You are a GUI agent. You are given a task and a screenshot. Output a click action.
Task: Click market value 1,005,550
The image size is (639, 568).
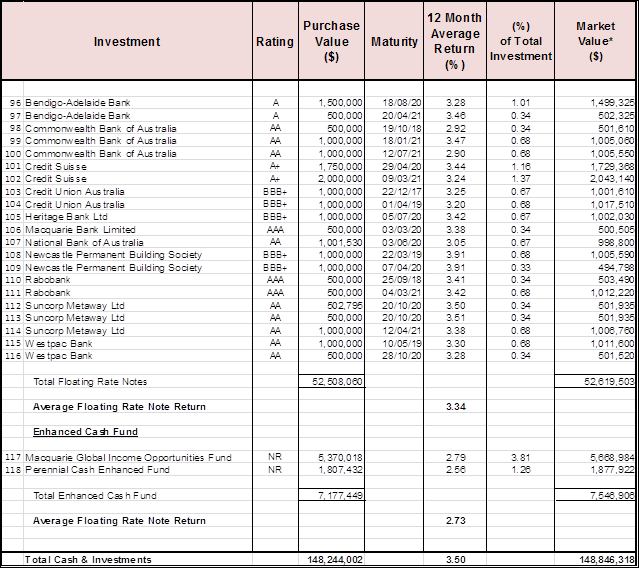pyautogui.click(x=612, y=154)
